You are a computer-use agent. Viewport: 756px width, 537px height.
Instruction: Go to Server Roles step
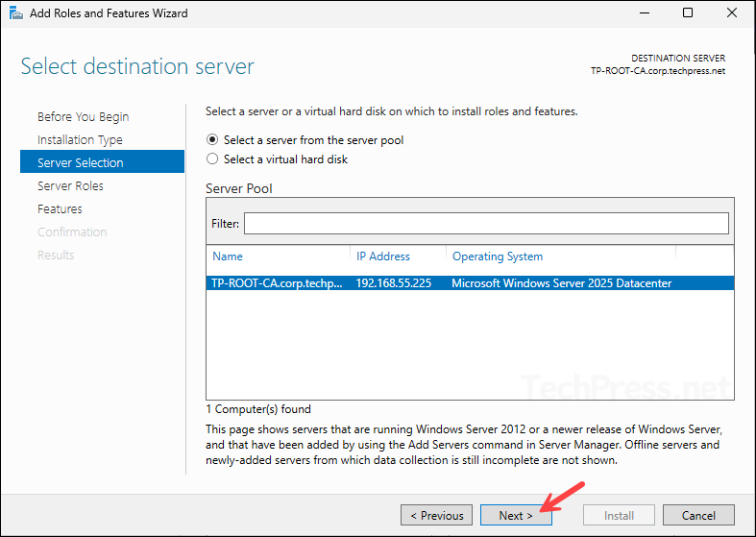click(x=70, y=186)
